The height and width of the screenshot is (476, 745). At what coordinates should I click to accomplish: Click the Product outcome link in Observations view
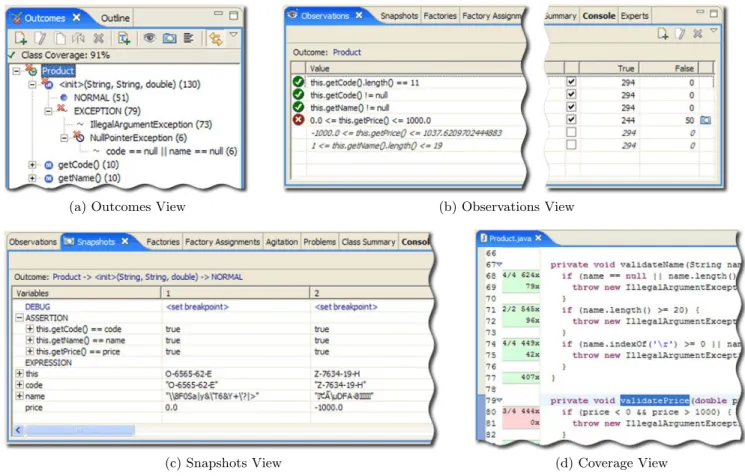(346, 52)
